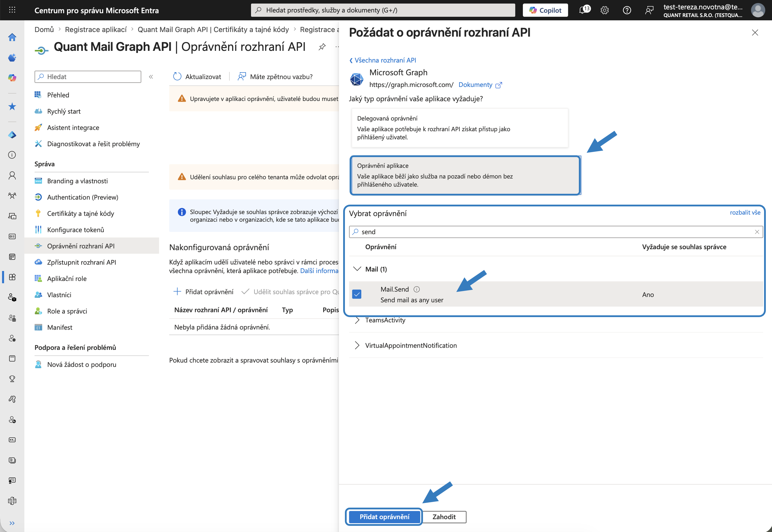Collapse the resource menu with the double chevron
This screenshot has width=772, height=532.
click(x=151, y=77)
